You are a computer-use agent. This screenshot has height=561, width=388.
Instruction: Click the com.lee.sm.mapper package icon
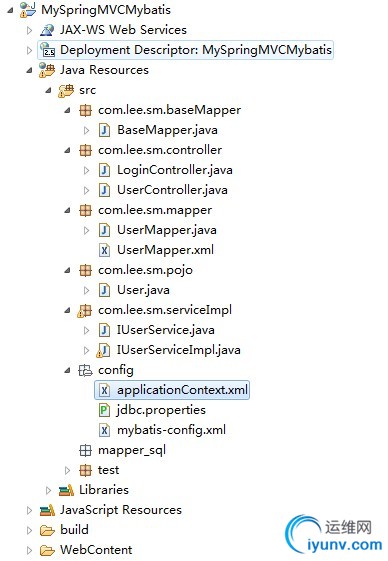(85, 210)
